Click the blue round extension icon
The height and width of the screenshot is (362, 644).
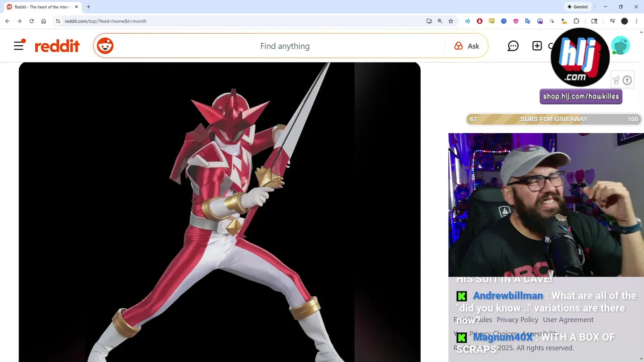click(504, 21)
